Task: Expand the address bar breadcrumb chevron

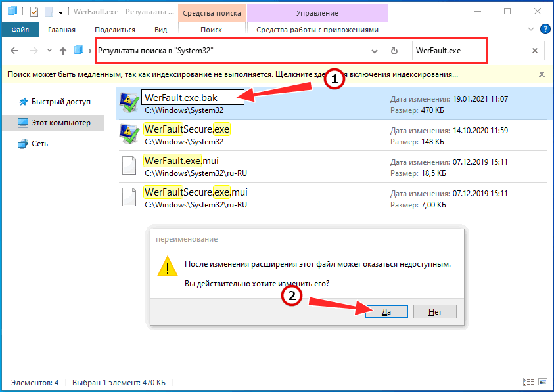Action: point(90,51)
